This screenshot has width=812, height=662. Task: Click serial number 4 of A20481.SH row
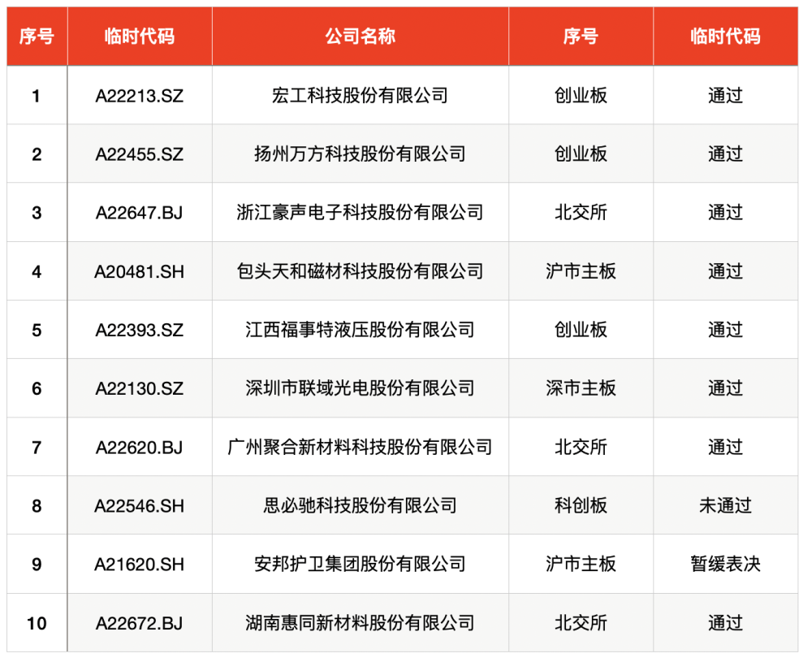click(x=37, y=271)
